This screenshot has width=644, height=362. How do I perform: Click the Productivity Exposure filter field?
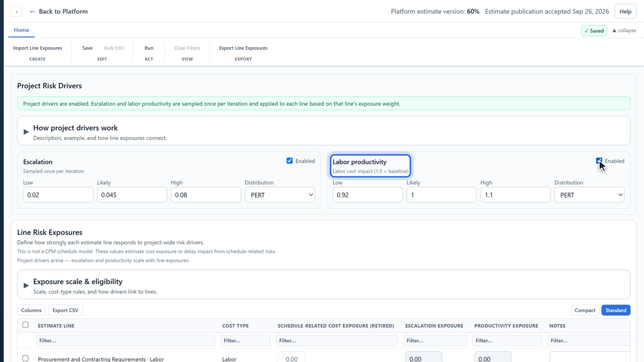tap(508, 340)
